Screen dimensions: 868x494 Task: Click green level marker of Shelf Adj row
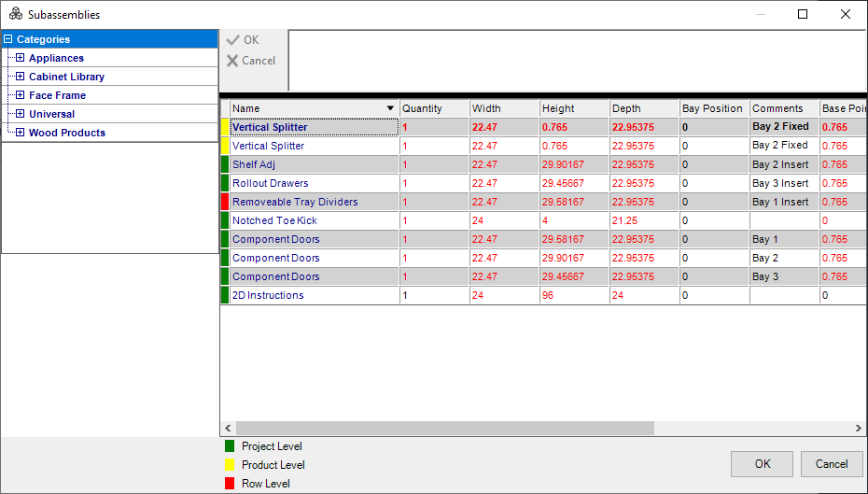pyautogui.click(x=225, y=164)
